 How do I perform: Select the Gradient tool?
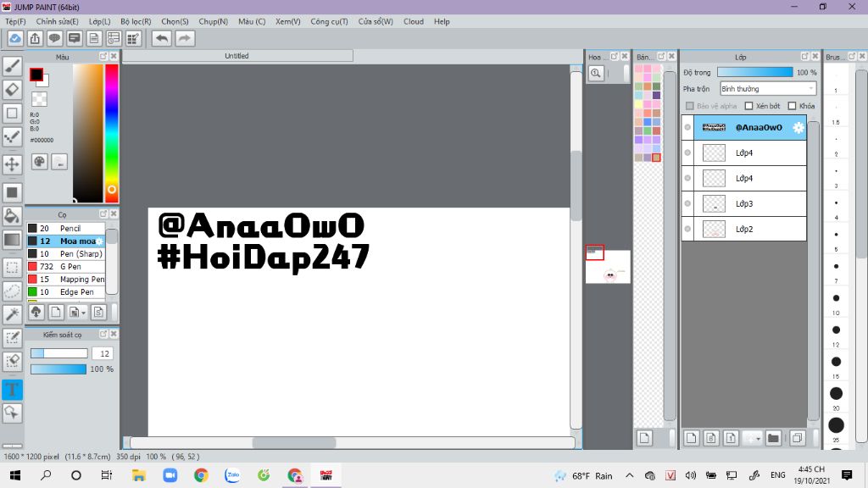(12, 240)
